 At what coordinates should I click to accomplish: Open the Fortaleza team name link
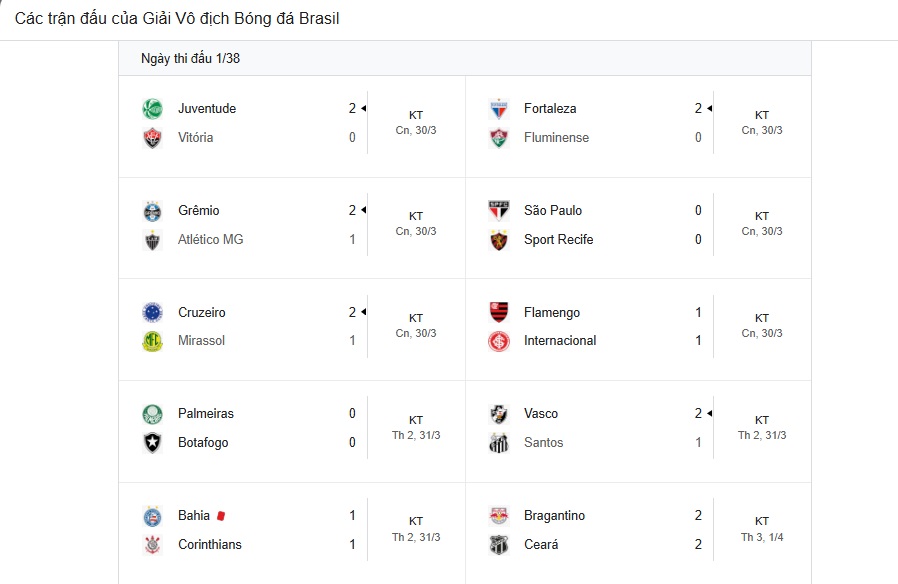point(550,108)
